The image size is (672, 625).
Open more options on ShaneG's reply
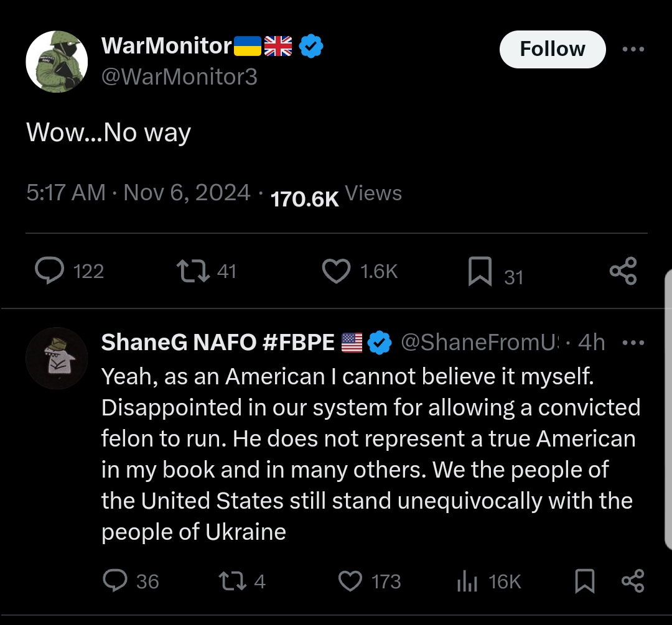[633, 342]
